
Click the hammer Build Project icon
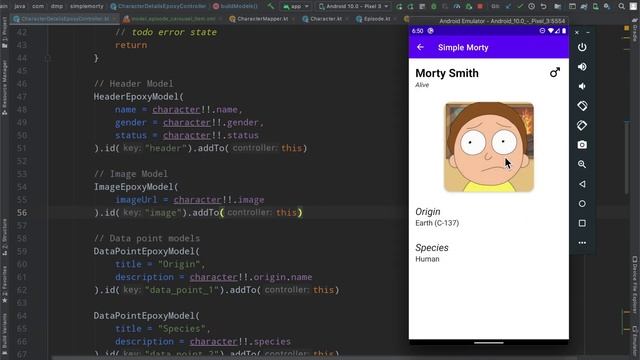tap(271, 6)
